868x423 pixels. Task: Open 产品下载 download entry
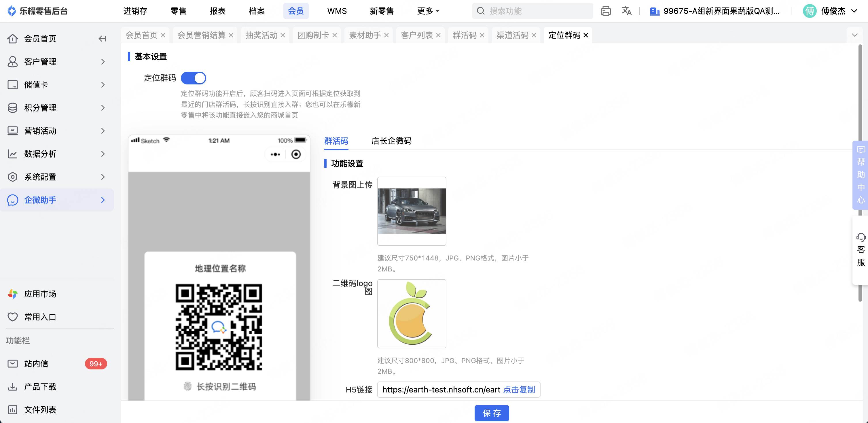[x=40, y=387]
